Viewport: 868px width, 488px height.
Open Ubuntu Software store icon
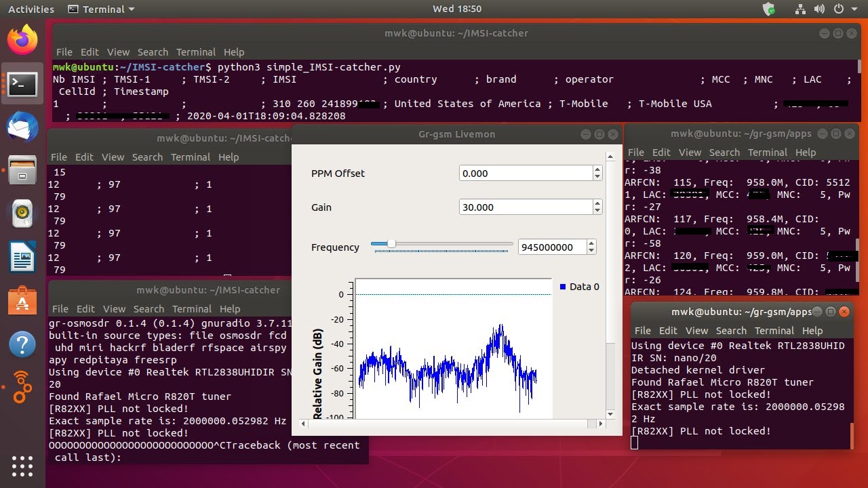(22, 300)
